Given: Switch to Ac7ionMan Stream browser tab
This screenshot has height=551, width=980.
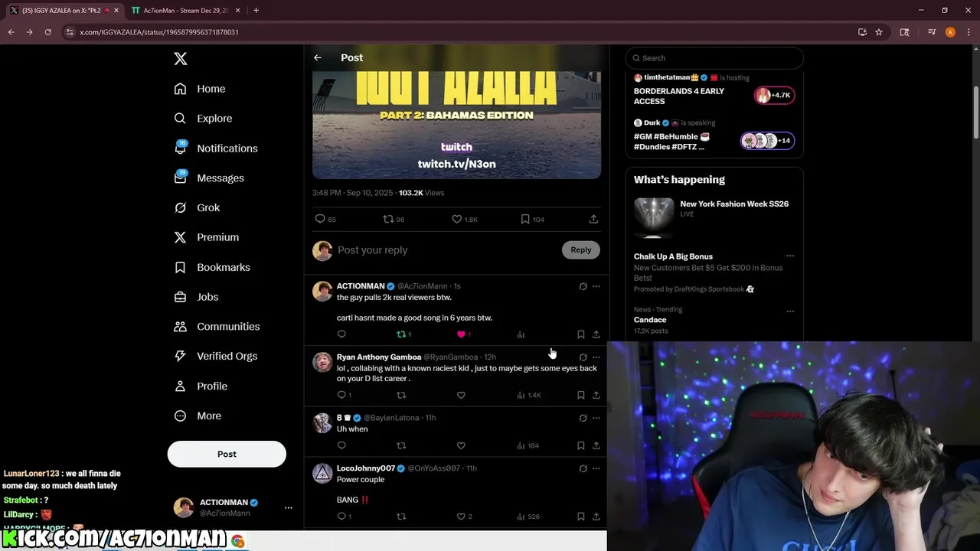Looking at the screenshot, I should click(x=186, y=11).
